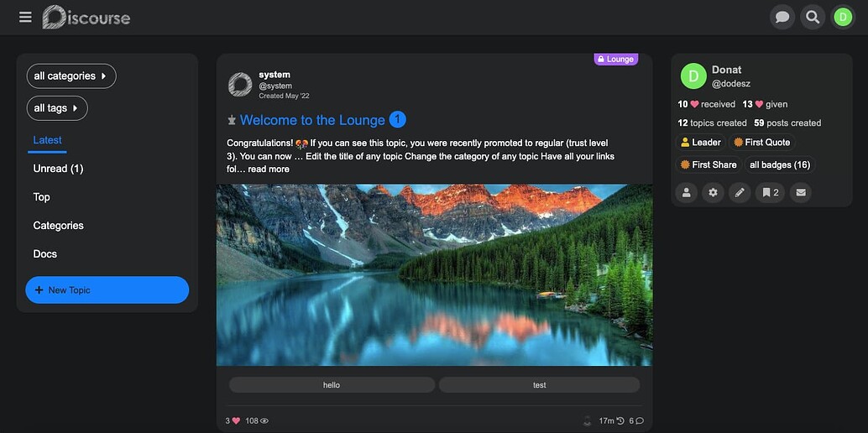Open messages with the envelope icon
Viewport: 868px width, 433px height.
801,193
